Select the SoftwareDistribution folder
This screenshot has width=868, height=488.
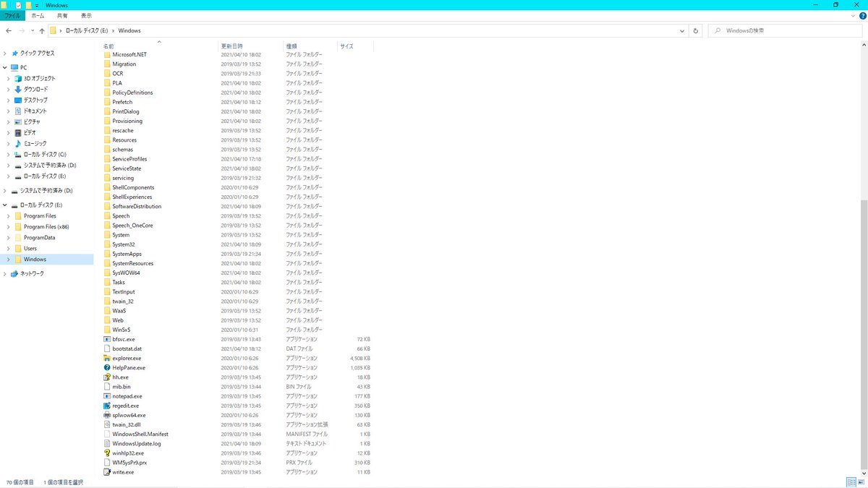(137, 206)
